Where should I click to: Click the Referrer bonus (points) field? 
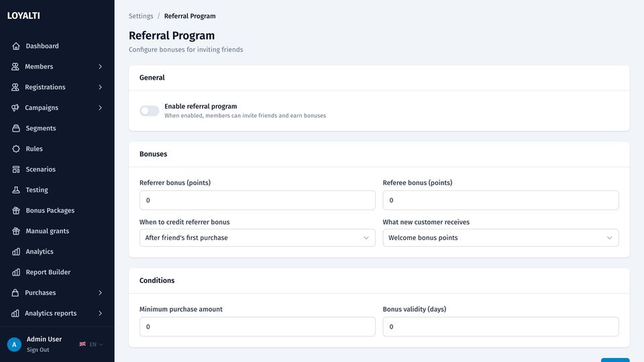point(257,200)
